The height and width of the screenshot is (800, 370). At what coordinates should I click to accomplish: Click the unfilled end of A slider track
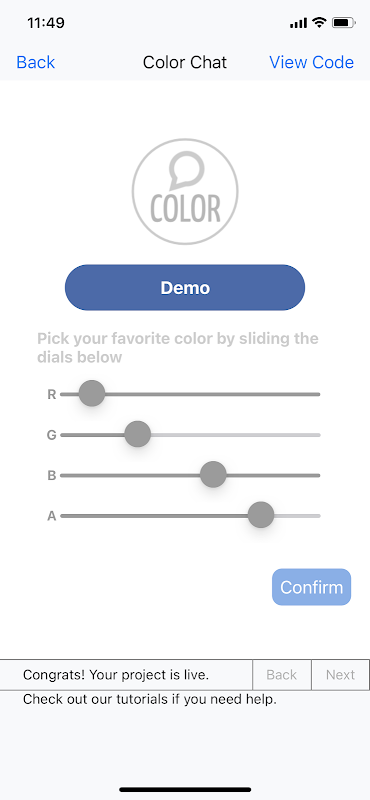click(297, 516)
